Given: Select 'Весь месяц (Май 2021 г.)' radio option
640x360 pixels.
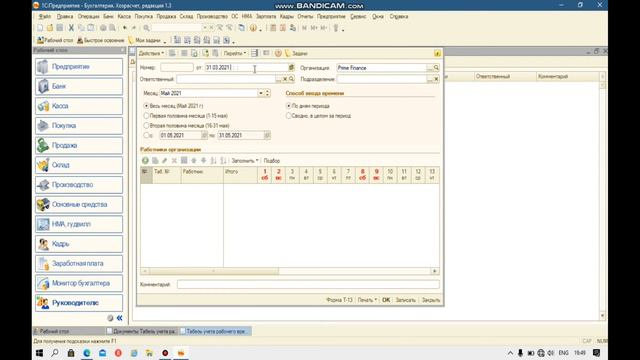Looking at the screenshot, I should (146, 106).
